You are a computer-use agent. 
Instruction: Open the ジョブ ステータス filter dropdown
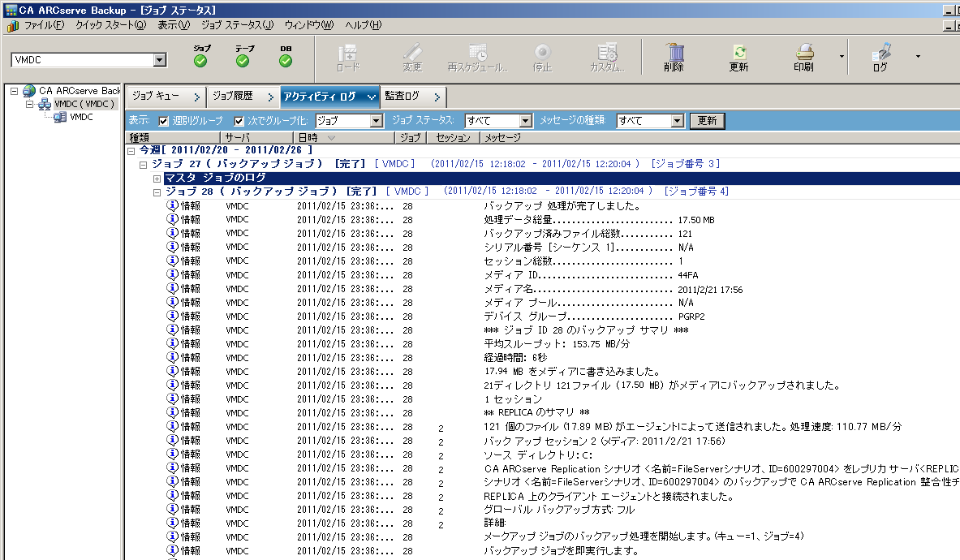525,121
